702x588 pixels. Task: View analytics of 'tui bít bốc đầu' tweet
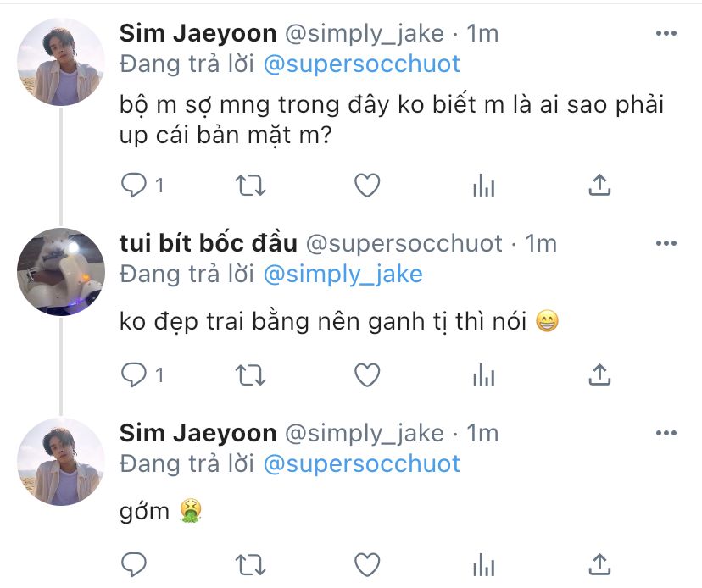[x=483, y=374]
